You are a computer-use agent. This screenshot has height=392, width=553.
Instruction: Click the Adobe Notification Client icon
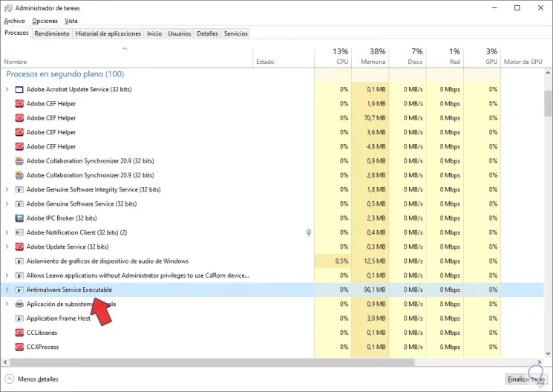tap(19, 232)
